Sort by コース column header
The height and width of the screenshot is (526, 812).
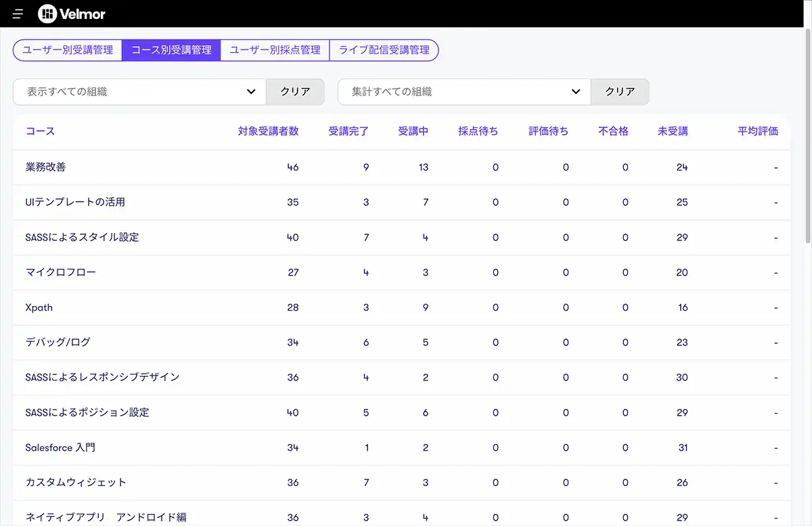pyautogui.click(x=40, y=131)
